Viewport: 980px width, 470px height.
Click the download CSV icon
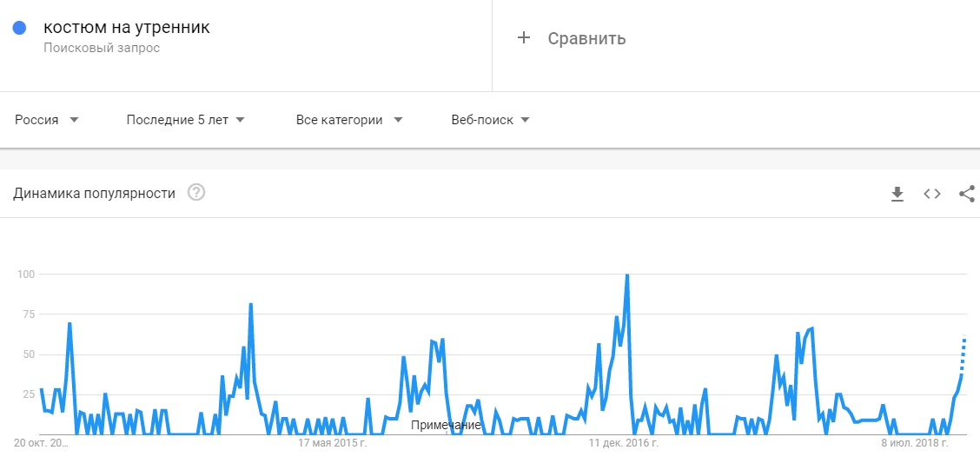point(897,194)
